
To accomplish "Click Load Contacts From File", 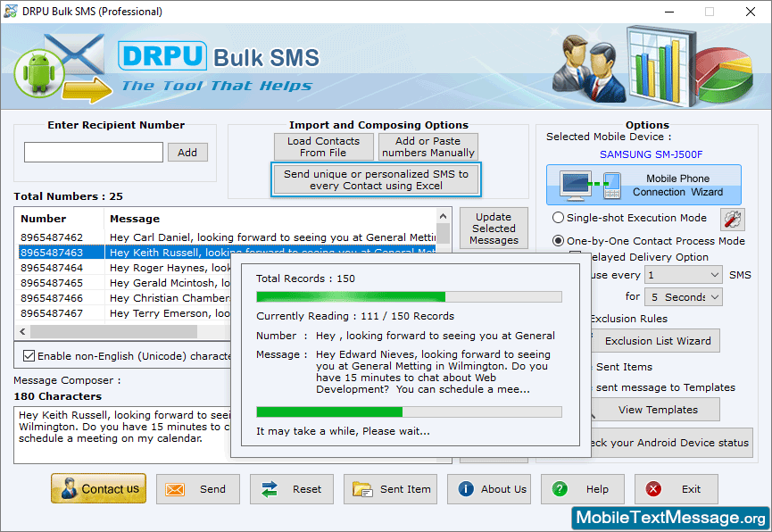I will (323, 146).
